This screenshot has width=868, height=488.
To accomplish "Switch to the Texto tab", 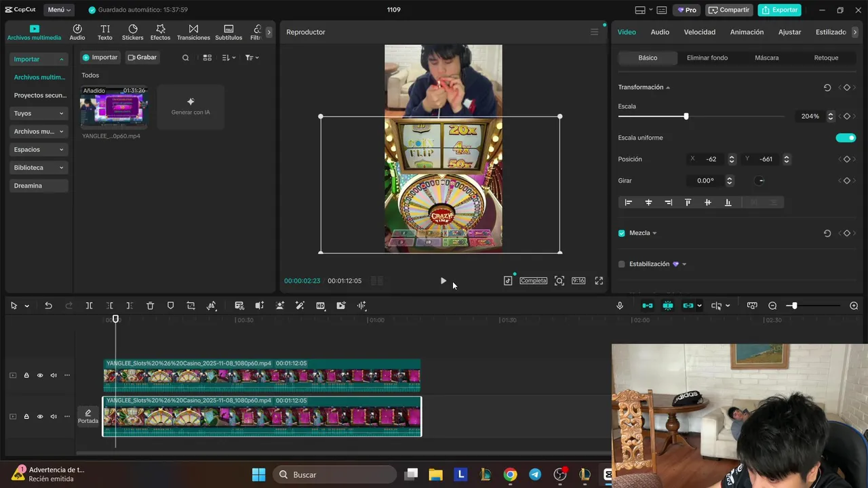I will [x=105, y=32].
